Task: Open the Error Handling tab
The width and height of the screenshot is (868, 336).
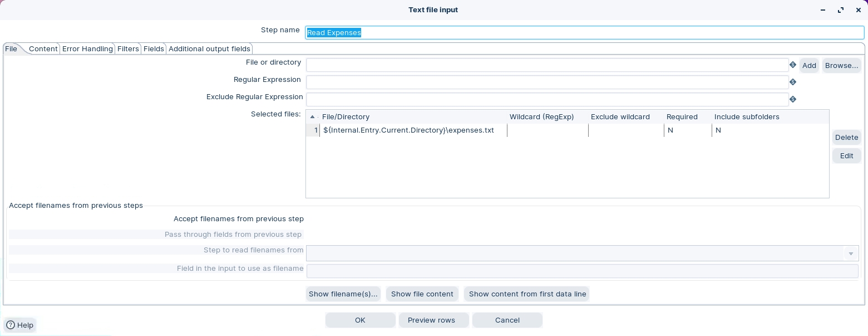Action: (87, 49)
